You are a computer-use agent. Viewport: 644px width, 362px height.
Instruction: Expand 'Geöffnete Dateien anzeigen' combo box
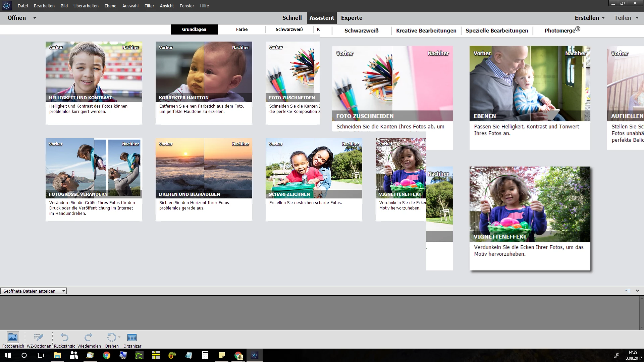point(63,291)
